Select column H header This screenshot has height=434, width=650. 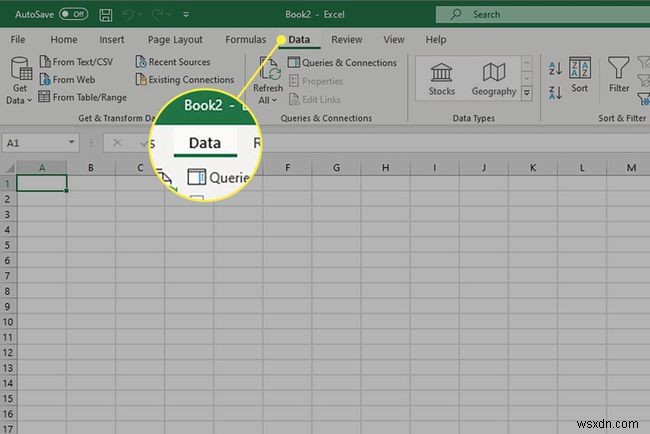386,168
